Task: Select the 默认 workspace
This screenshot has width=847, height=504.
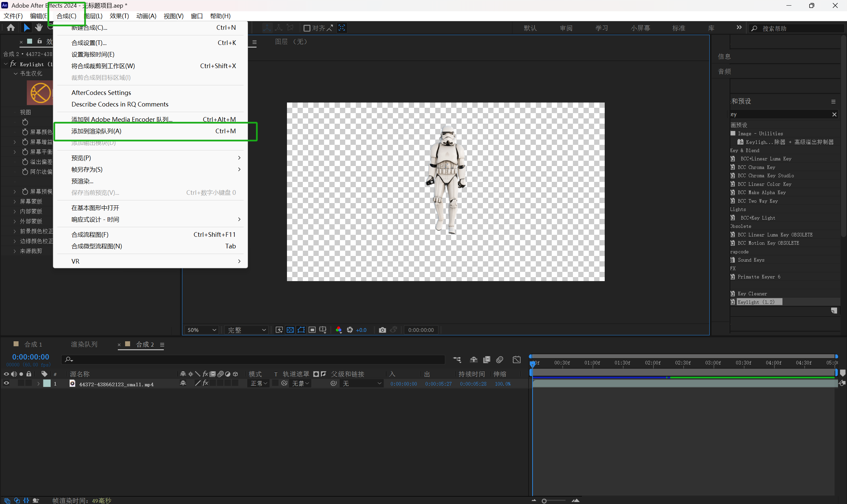Action: 530,28
